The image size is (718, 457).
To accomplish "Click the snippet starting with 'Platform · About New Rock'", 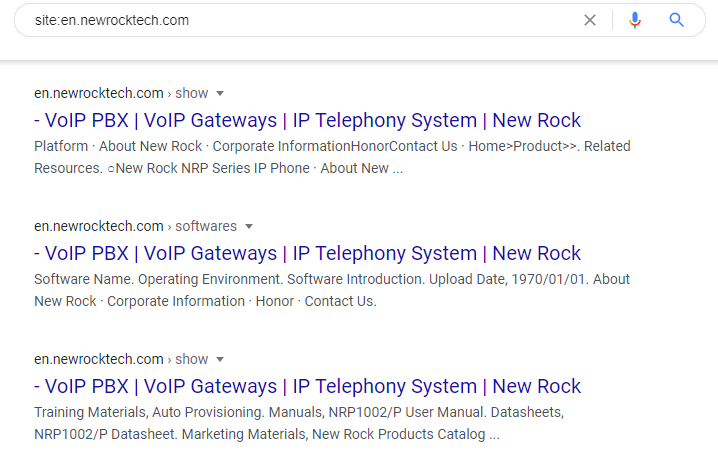I will pyautogui.click(x=332, y=146).
